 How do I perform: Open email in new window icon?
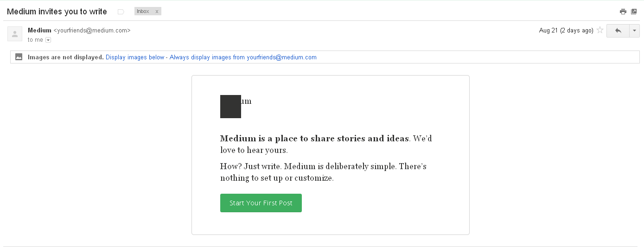tap(634, 12)
